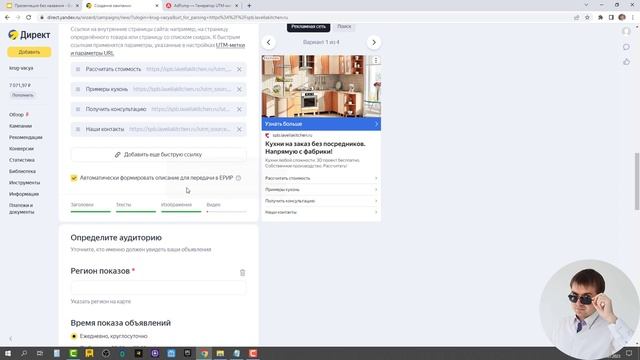Screen dimensions: 640x360
Task: Open Кампании in the sidebar
Action: pyautogui.click(x=20, y=126)
